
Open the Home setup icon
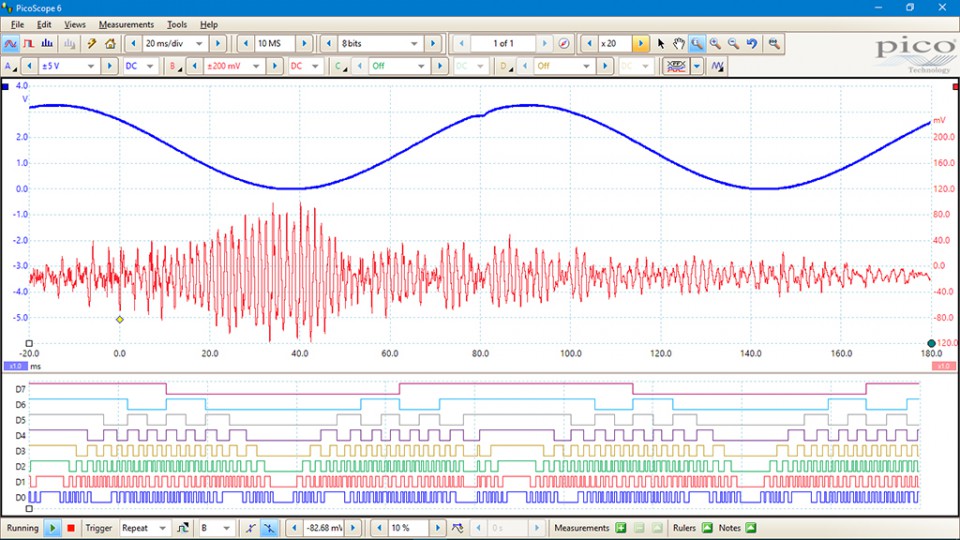click(x=110, y=44)
